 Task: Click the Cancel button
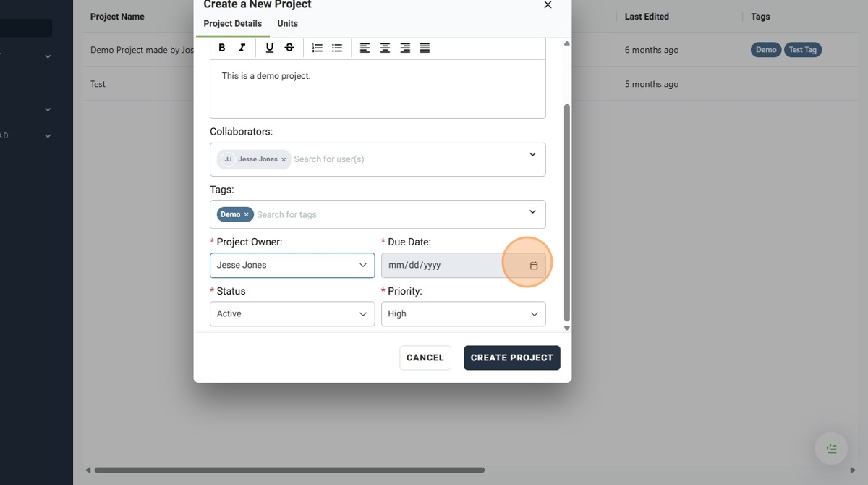pyautogui.click(x=425, y=358)
